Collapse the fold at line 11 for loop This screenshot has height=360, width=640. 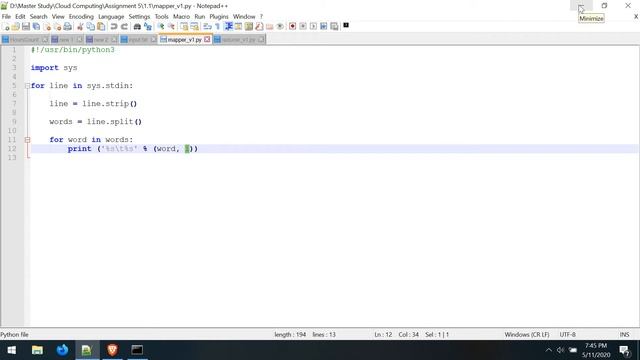(x=27, y=140)
